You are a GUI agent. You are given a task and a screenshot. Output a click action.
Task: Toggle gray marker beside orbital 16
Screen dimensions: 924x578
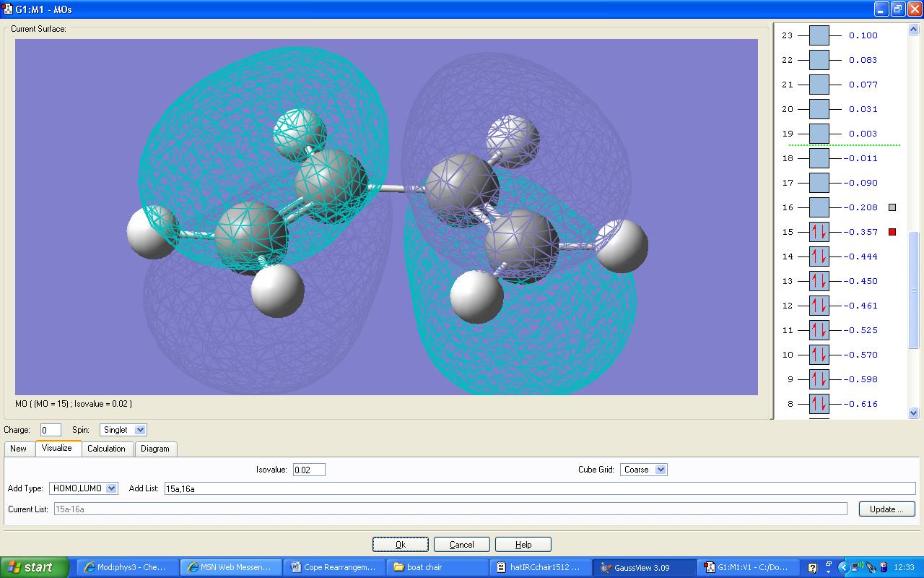tap(892, 207)
